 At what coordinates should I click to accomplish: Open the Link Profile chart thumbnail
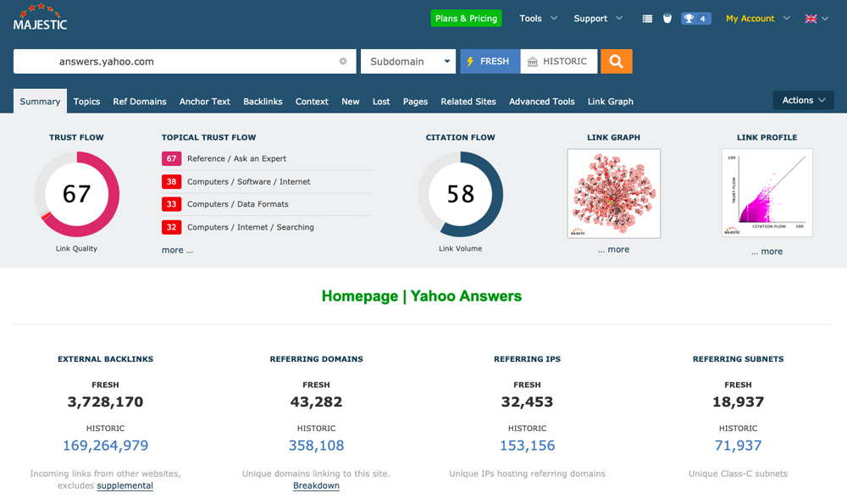(x=767, y=193)
